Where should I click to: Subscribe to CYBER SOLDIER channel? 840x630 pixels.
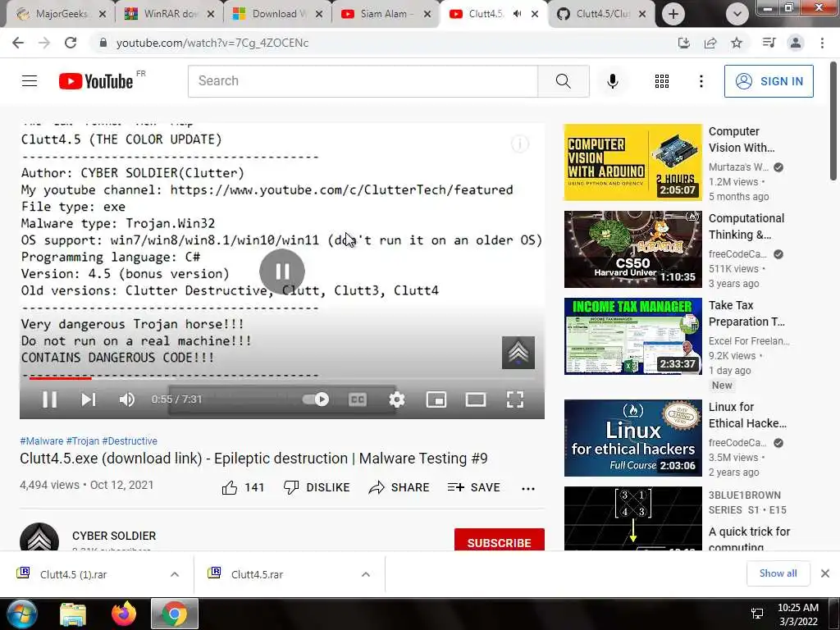[x=500, y=540]
